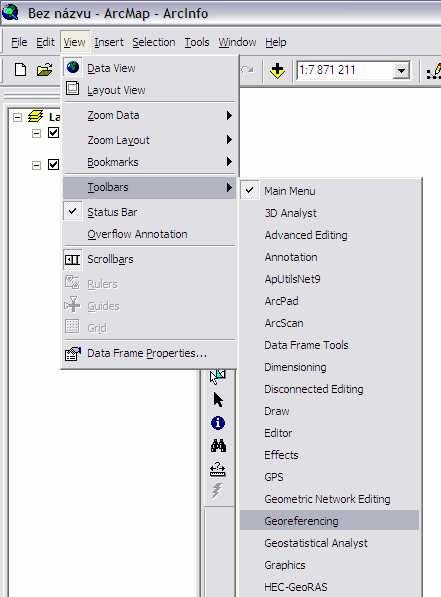Toggle the second layer visibility checkbox
The height and width of the screenshot is (597, 441).
point(53,164)
